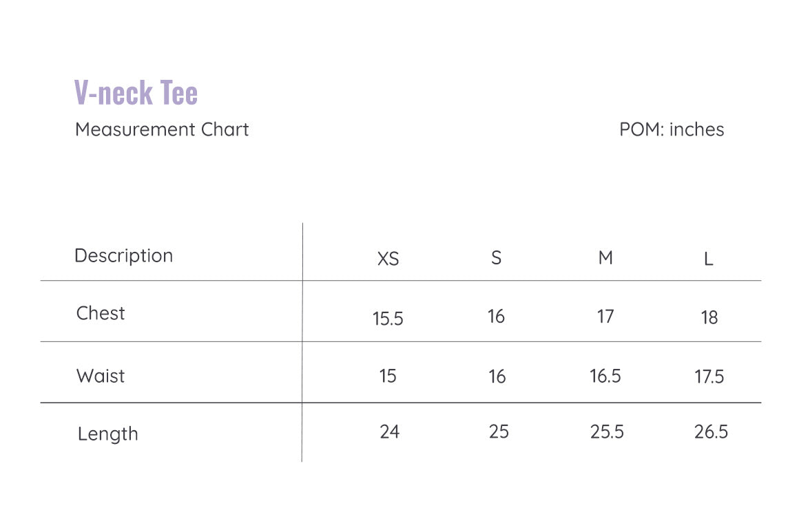Select the L size column header
Image resolution: width=799 pixels, height=532 pixels.
tap(708, 259)
